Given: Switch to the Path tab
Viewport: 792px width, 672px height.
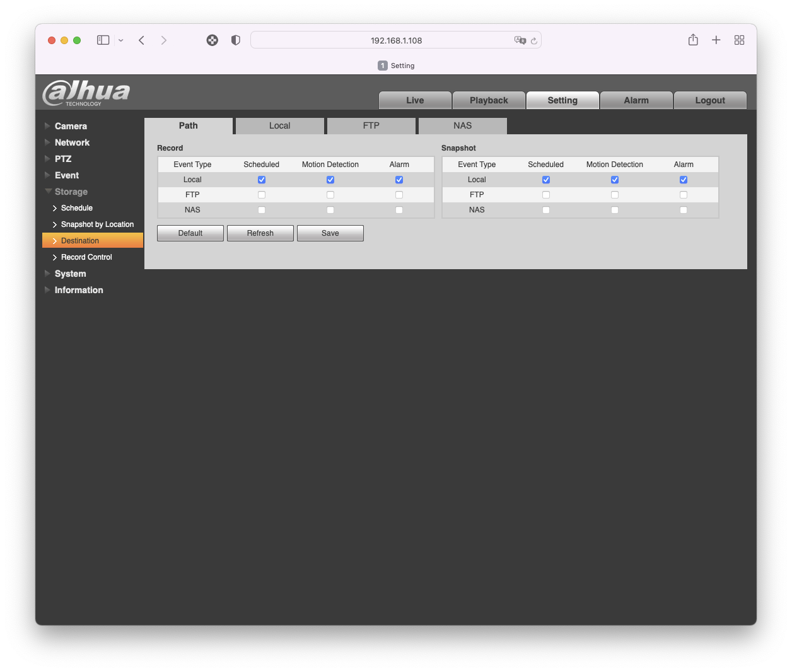Looking at the screenshot, I should 189,125.
